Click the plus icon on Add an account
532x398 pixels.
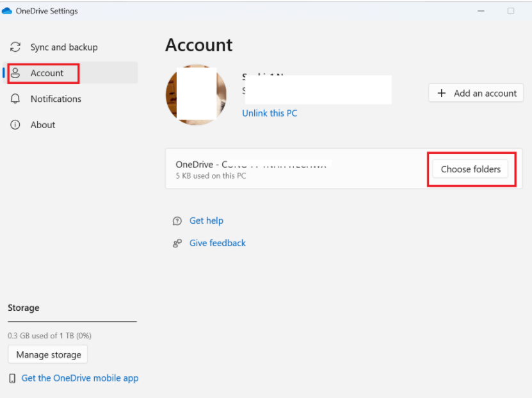click(441, 93)
